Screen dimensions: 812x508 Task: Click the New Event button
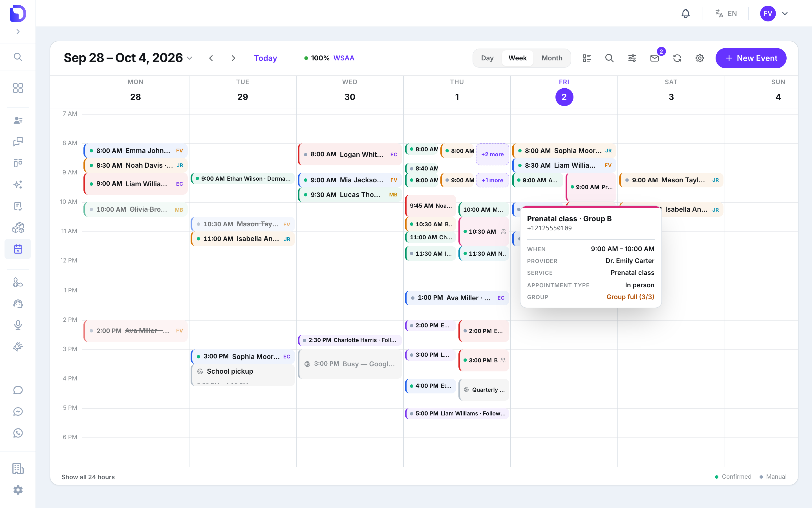751,58
